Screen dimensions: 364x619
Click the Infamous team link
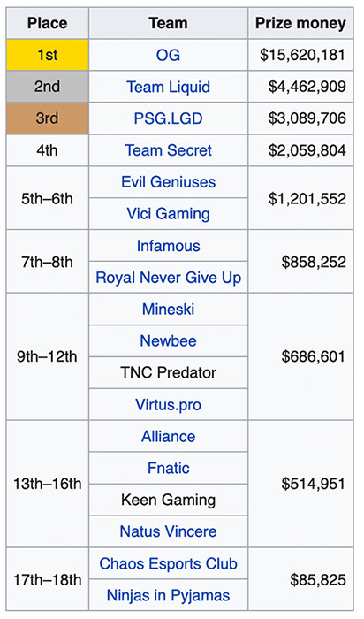169,246
